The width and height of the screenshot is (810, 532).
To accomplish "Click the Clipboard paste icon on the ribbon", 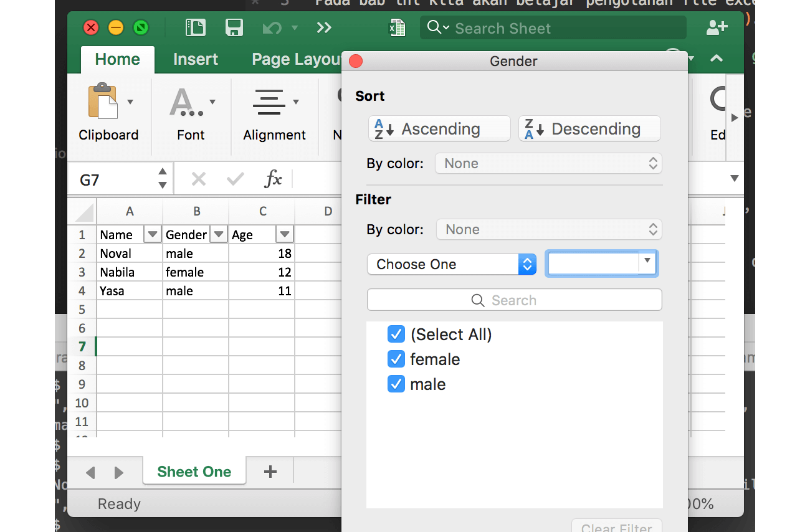I will click(103, 102).
